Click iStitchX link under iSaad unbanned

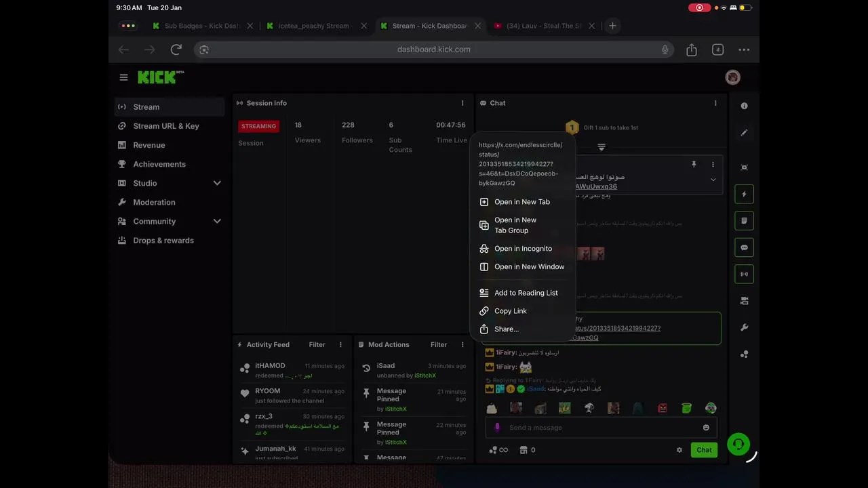click(425, 375)
